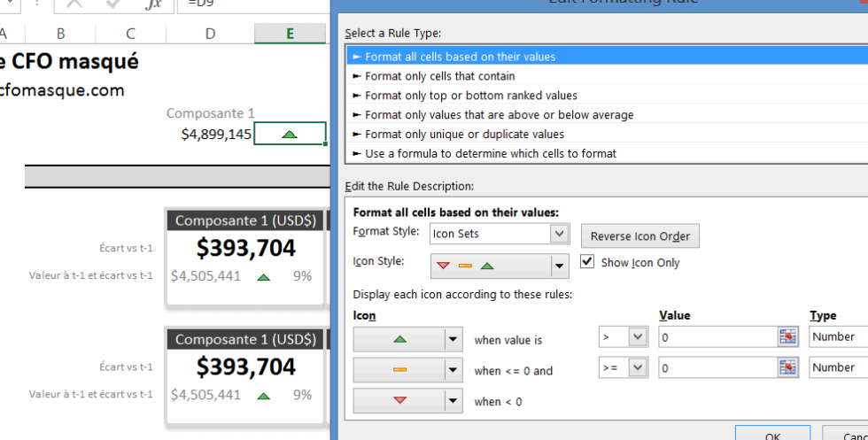Click the cfomasque.com text
Image resolution: width=868 pixels, height=440 pixels.
[x=61, y=90]
